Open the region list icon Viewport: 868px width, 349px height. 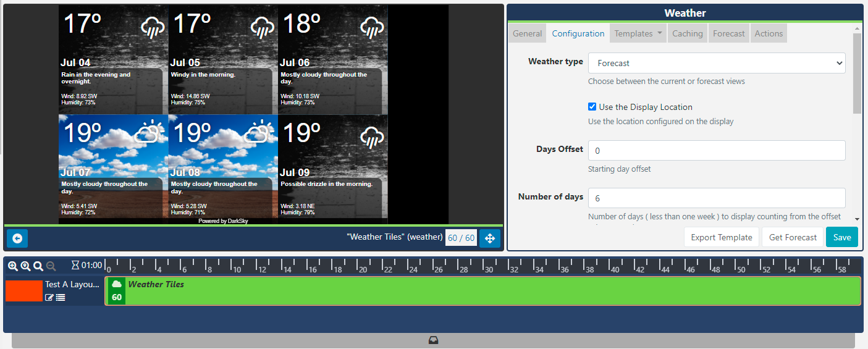pyautogui.click(x=61, y=298)
